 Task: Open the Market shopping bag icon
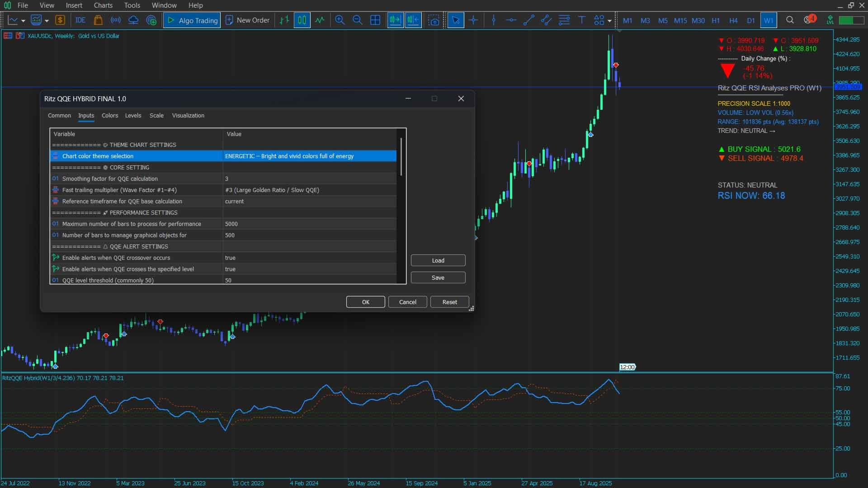[x=98, y=20]
